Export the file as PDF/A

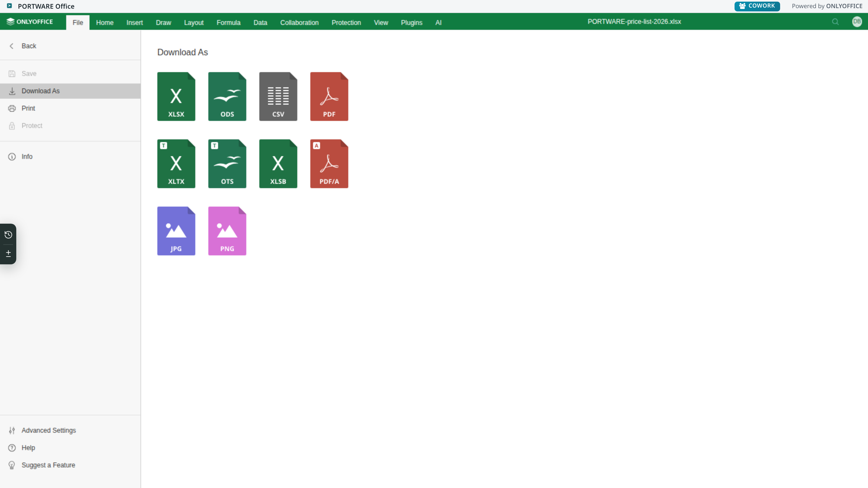(329, 164)
